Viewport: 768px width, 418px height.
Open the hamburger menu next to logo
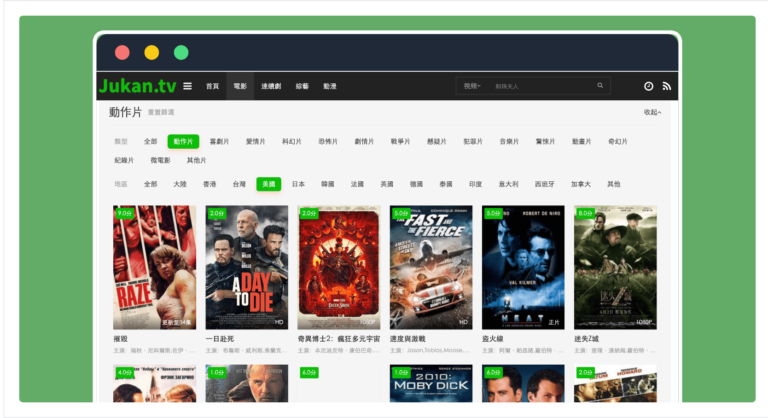[188, 86]
